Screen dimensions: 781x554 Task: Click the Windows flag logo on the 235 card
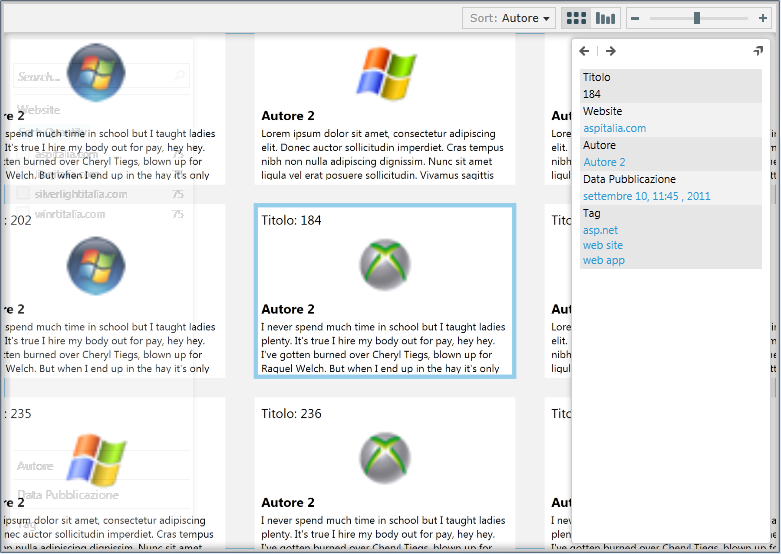[x=97, y=459]
